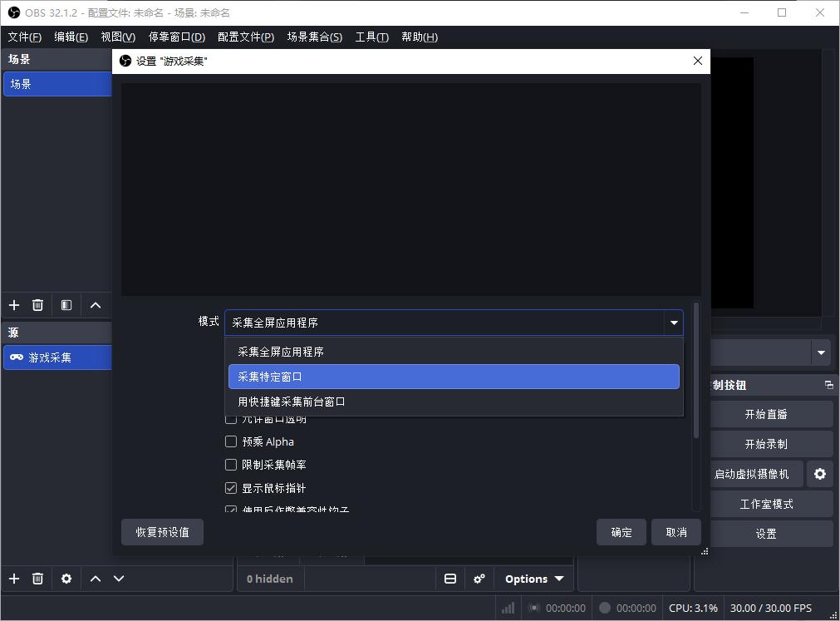Toggle the 预乘 Alpha checkbox
The width and height of the screenshot is (840, 621).
coord(231,441)
